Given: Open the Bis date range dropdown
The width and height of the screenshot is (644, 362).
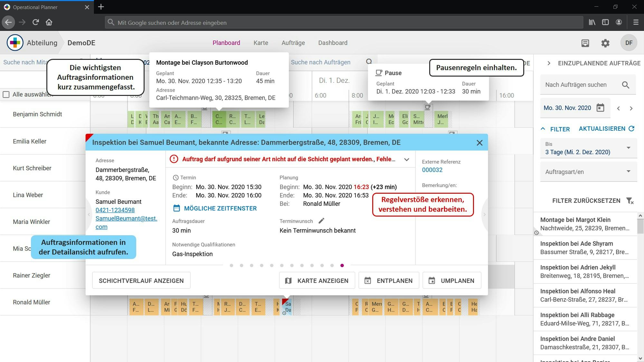Looking at the screenshot, I should [x=628, y=148].
